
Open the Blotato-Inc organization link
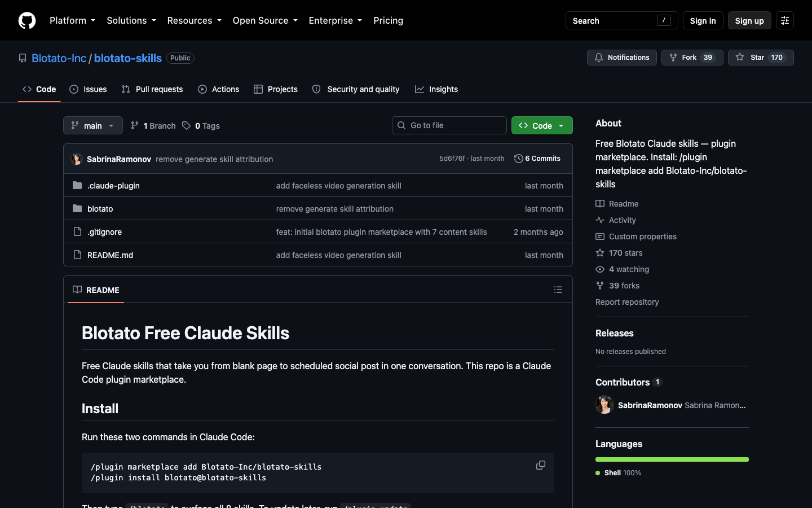(59, 58)
